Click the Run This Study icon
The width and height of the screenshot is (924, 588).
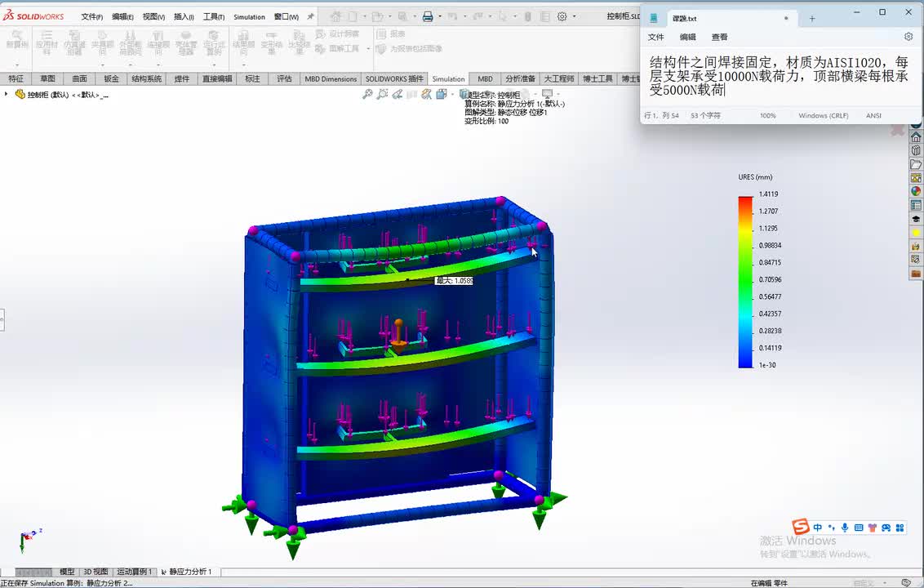[214, 43]
